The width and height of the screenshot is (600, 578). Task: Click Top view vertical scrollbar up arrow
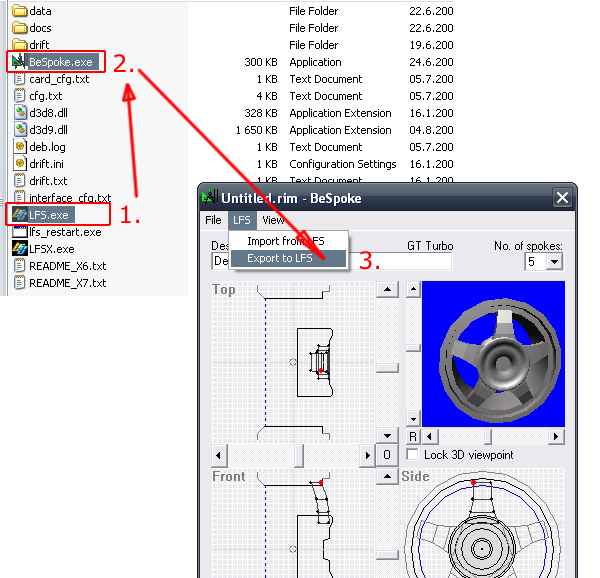387,290
